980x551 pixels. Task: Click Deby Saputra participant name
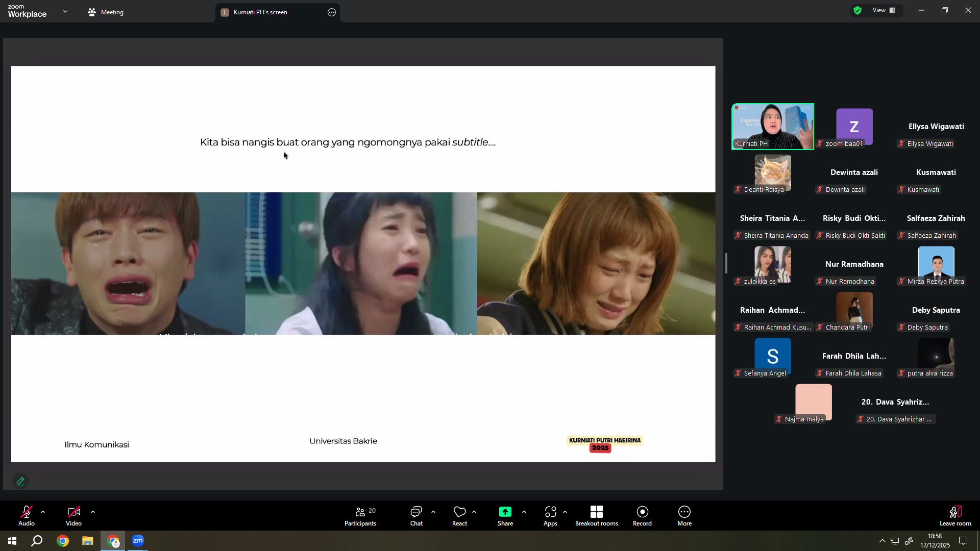pos(936,310)
